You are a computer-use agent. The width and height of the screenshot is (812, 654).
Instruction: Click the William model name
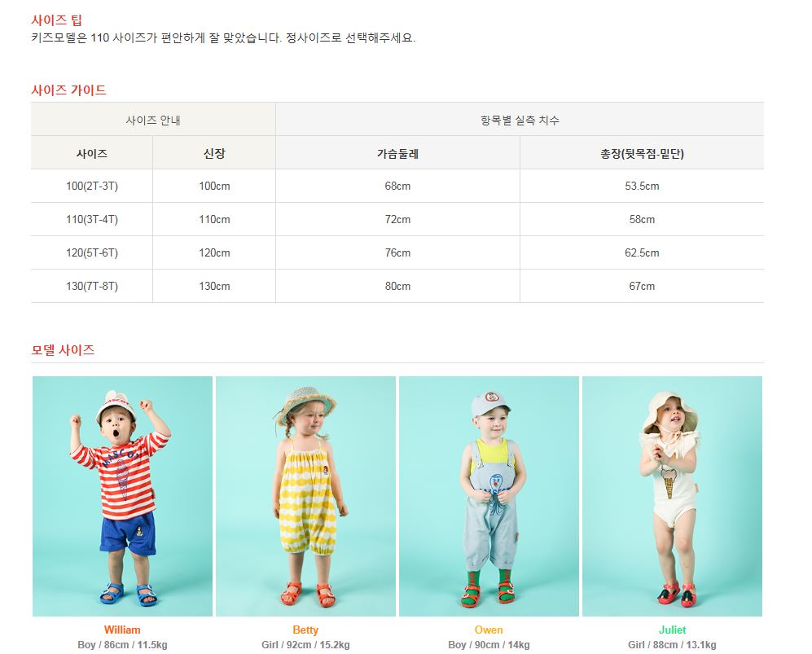122,630
